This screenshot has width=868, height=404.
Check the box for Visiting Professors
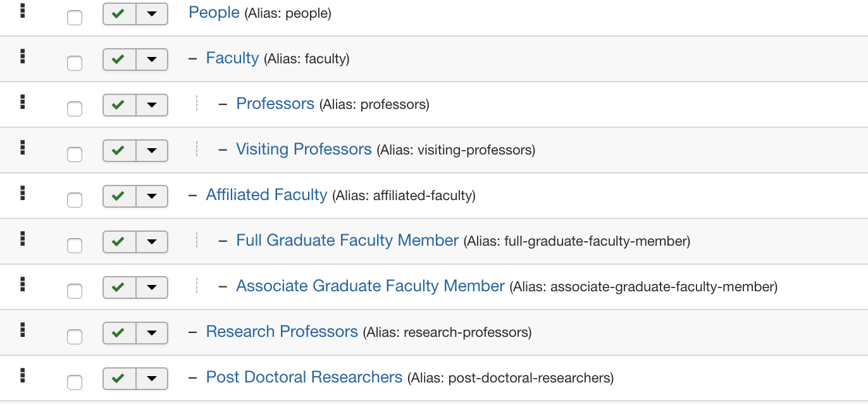(x=75, y=155)
